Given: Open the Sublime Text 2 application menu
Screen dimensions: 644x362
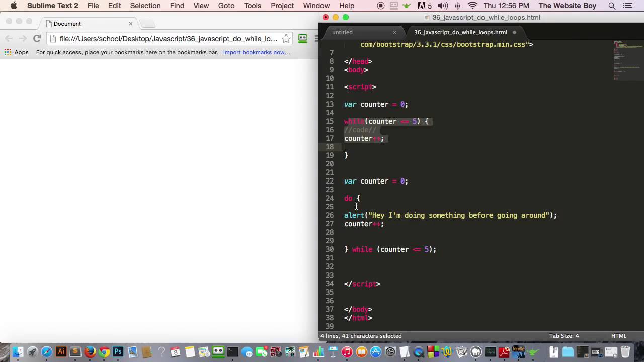Looking at the screenshot, I should pos(52,6).
